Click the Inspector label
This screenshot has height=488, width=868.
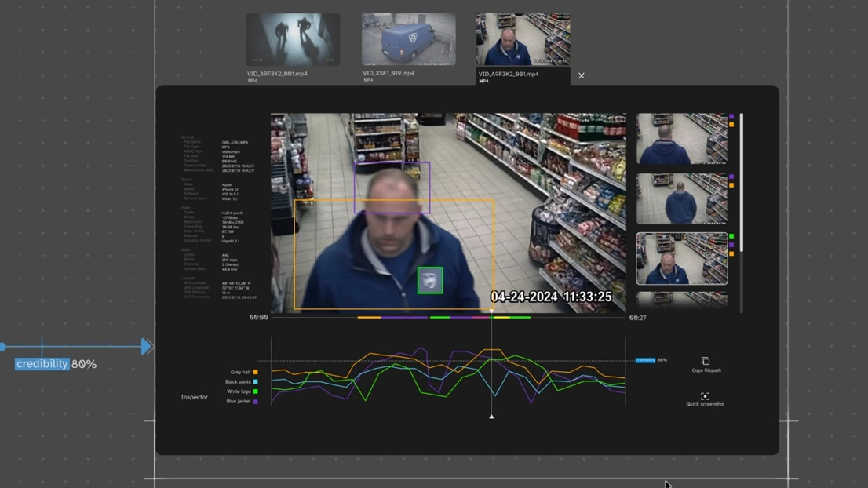[194, 398]
